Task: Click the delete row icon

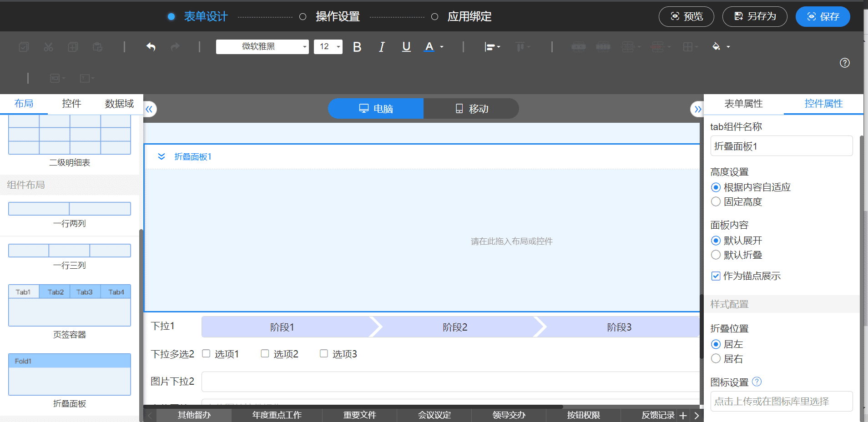Action: coord(657,47)
